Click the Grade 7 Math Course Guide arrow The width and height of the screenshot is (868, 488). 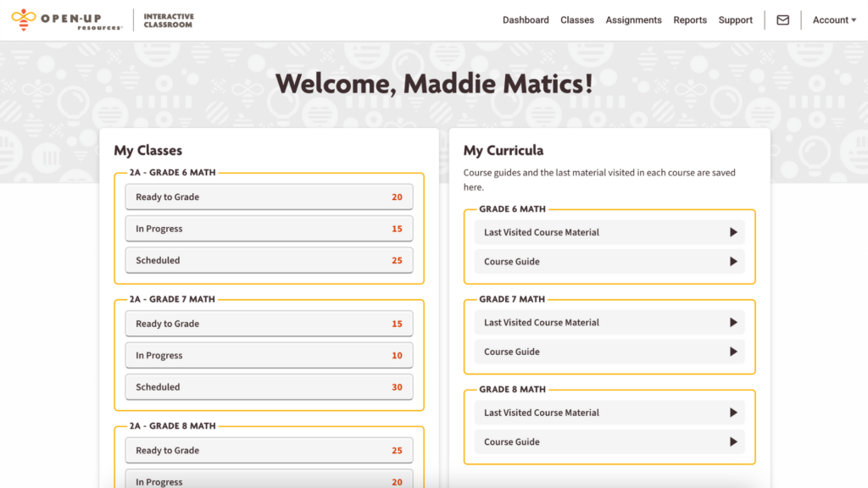(733, 352)
